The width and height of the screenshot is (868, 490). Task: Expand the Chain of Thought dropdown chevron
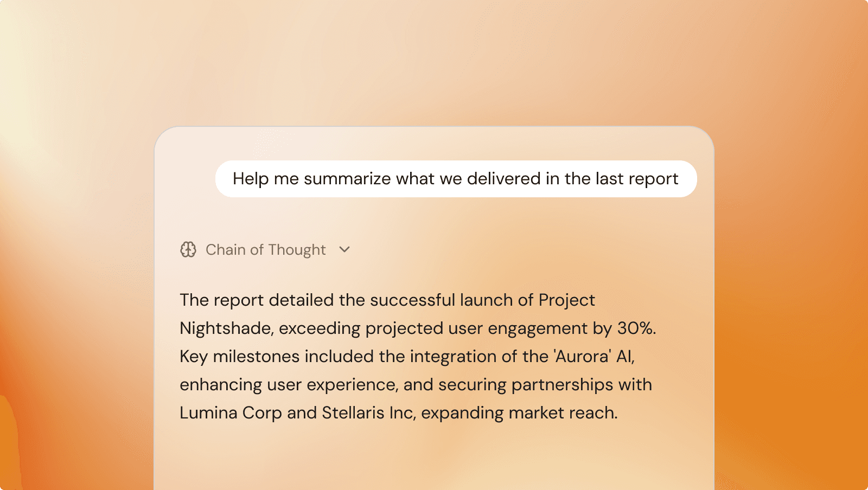(344, 250)
